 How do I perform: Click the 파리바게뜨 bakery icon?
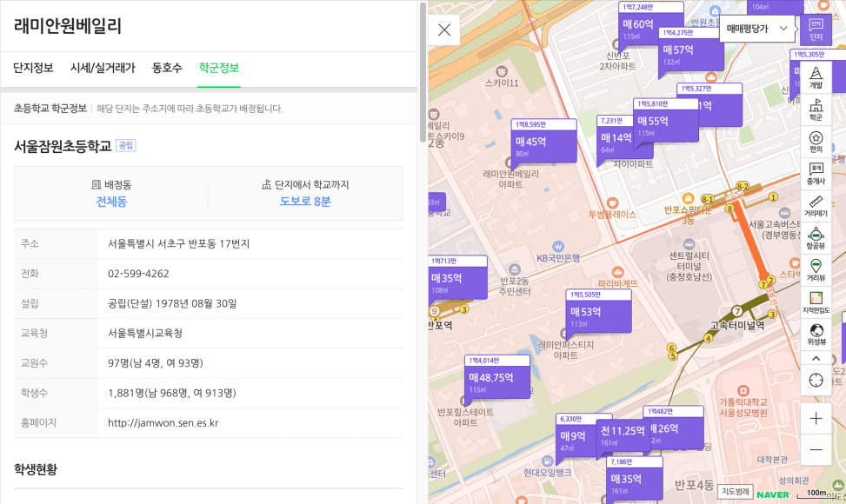tap(617, 272)
